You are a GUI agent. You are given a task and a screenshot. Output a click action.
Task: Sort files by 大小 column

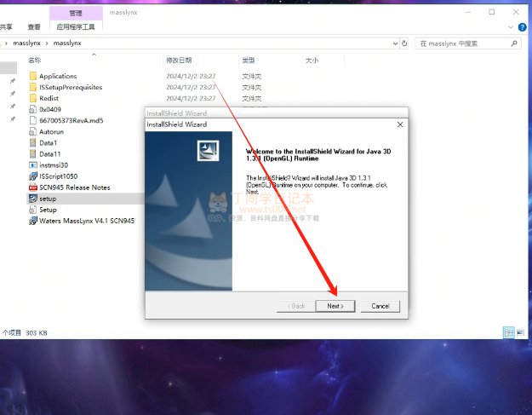point(312,61)
